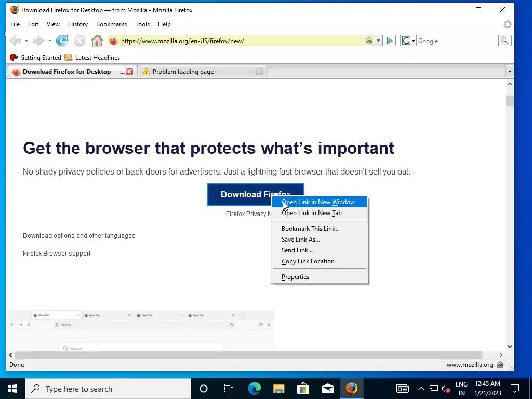Open the search engine chooser dropdown
Image resolution: width=532 pixels, height=399 pixels.
click(408, 41)
